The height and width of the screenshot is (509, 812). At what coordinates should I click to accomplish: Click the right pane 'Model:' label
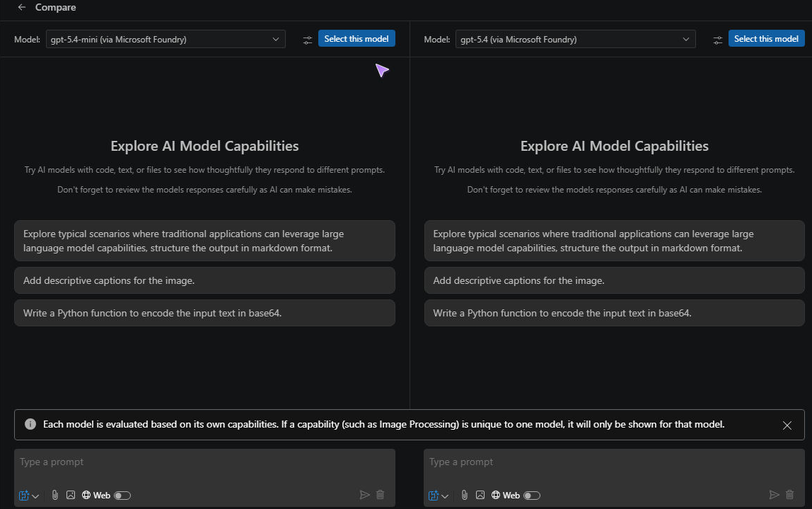pyautogui.click(x=436, y=40)
